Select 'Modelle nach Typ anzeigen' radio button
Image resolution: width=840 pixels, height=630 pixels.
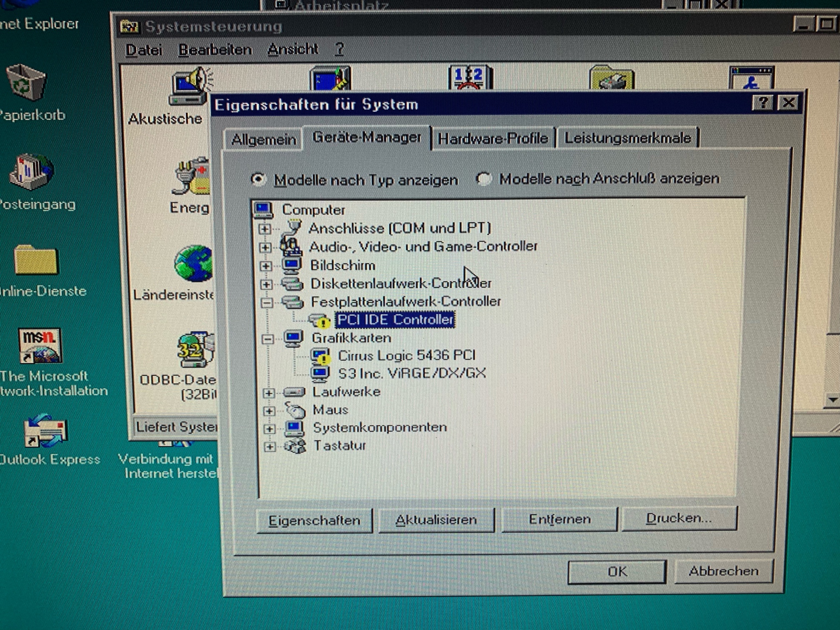[257, 180]
